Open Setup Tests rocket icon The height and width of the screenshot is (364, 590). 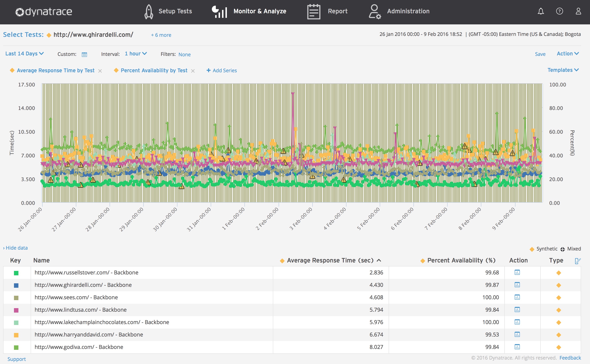[x=149, y=12]
